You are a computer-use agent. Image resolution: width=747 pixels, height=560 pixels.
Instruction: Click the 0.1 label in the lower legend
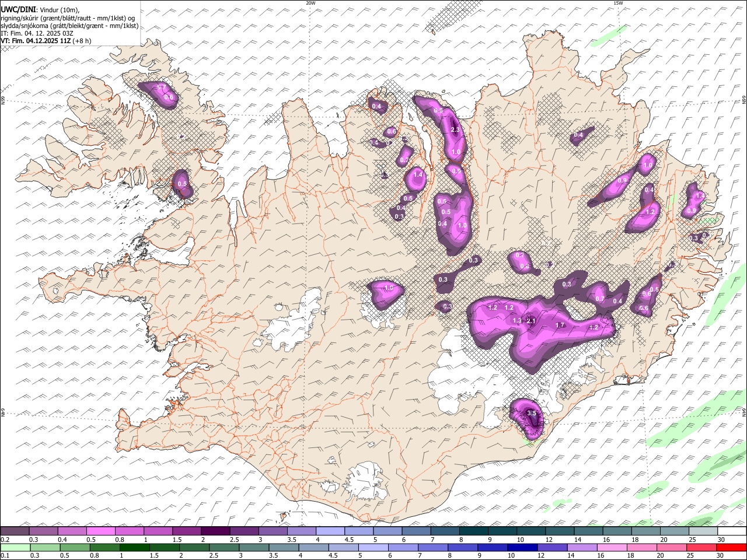(x=5, y=555)
